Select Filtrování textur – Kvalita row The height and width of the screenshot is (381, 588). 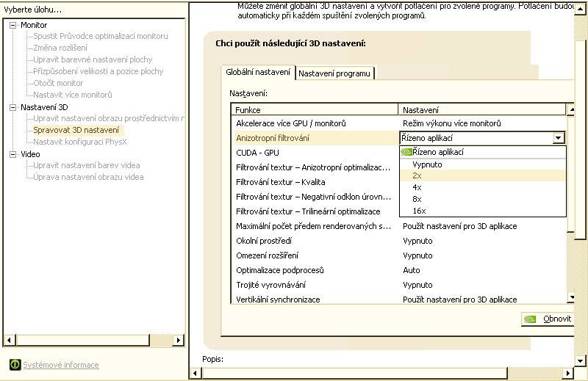click(x=315, y=182)
